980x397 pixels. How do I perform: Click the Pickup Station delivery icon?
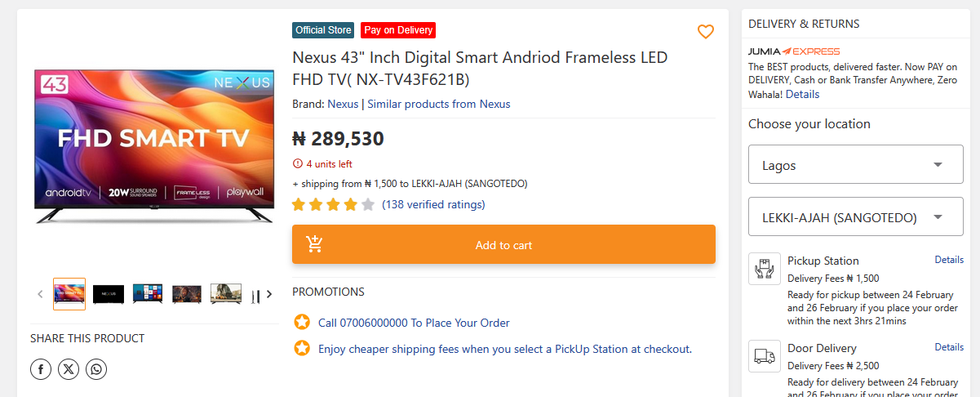pos(765,269)
